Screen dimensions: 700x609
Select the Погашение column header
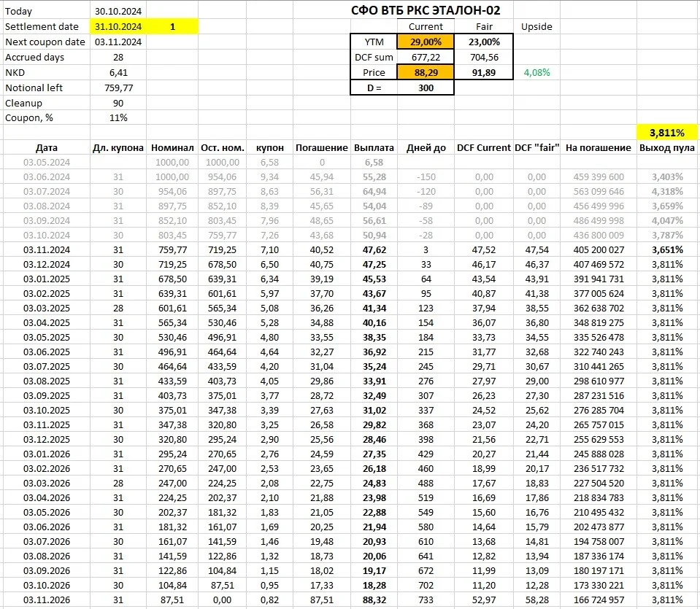coord(321,147)
